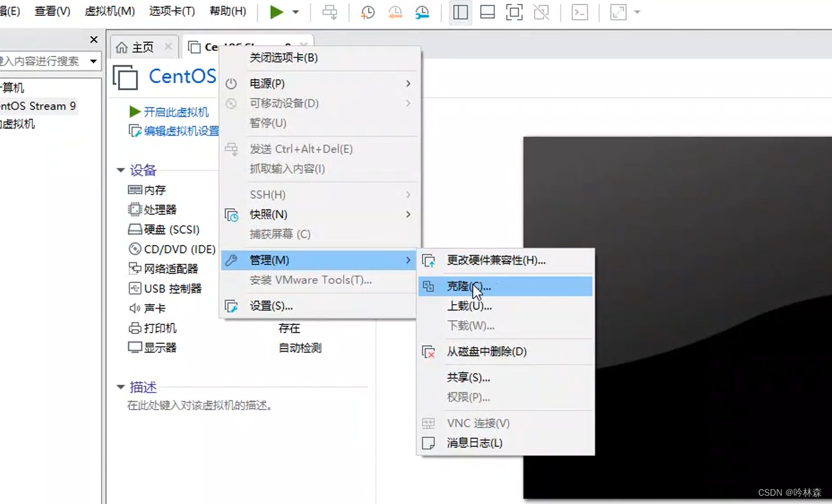This screenshot has width=832, height=504.
Task: Enter full screen mode icon
Action: 514,12
